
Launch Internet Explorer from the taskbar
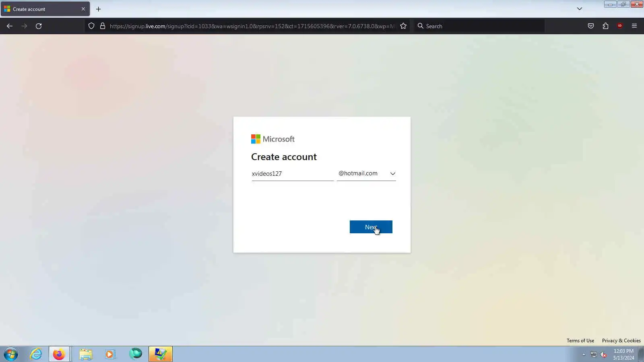point(36,354)
